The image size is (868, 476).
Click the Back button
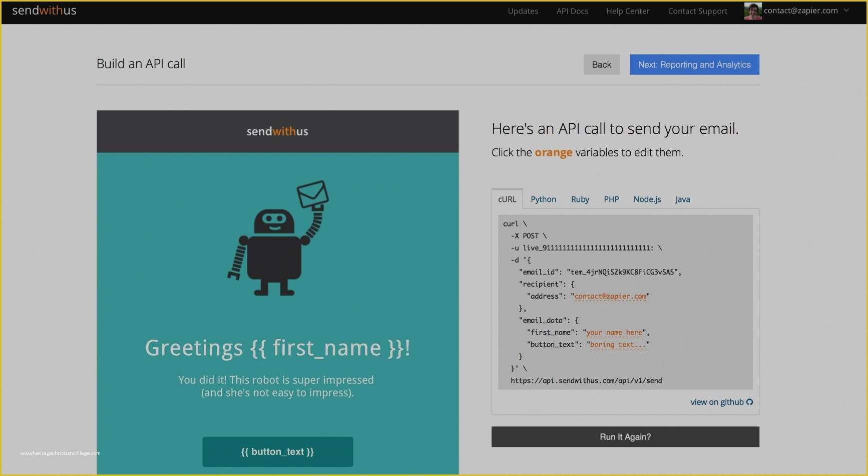[x=601, y=65]
